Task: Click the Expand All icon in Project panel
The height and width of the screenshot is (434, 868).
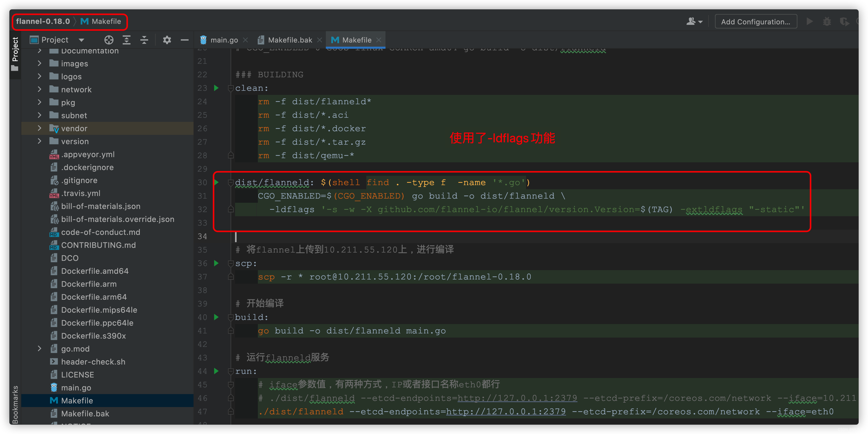Action: coord(126,40)
